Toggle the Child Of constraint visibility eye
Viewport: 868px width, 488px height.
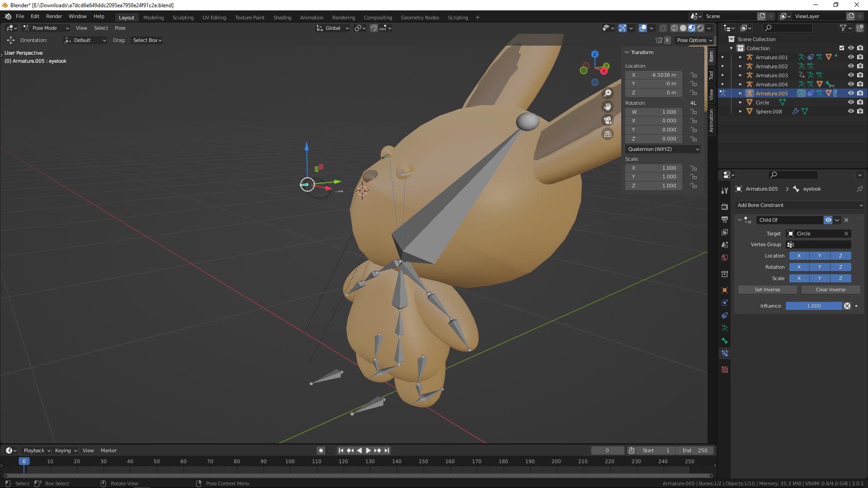tap(828, 220)
